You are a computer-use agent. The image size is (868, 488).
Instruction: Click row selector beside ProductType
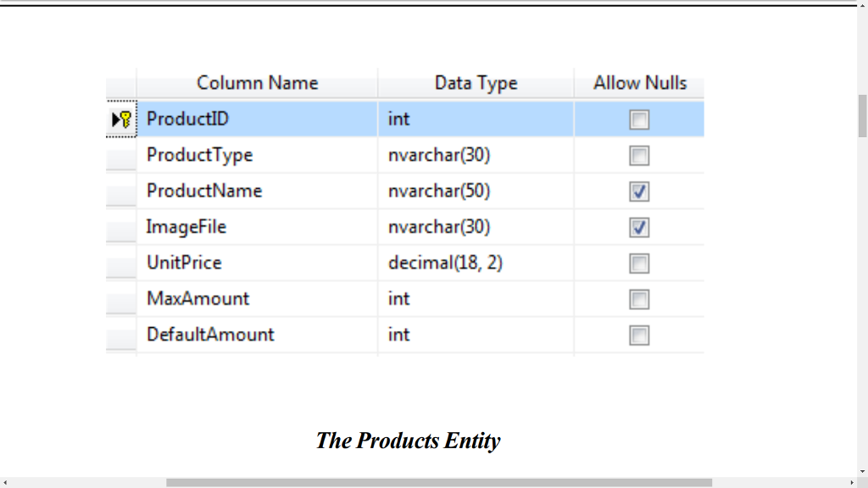[x=120, y=156]
